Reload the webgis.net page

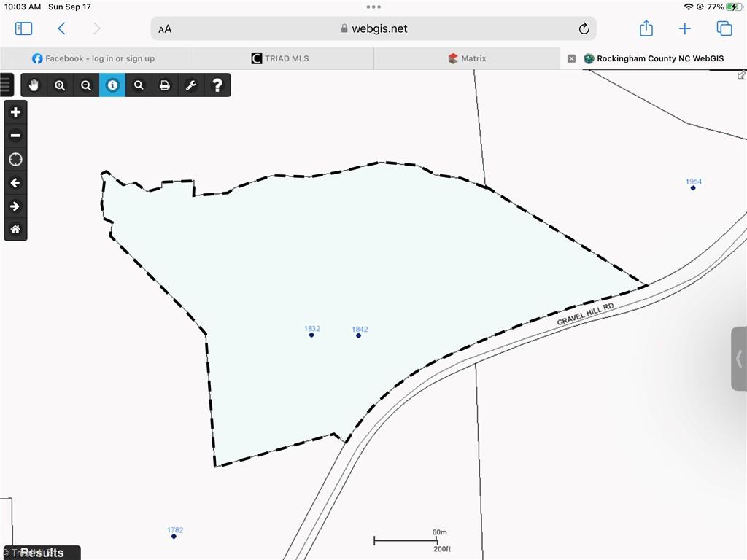click(584, 28)
